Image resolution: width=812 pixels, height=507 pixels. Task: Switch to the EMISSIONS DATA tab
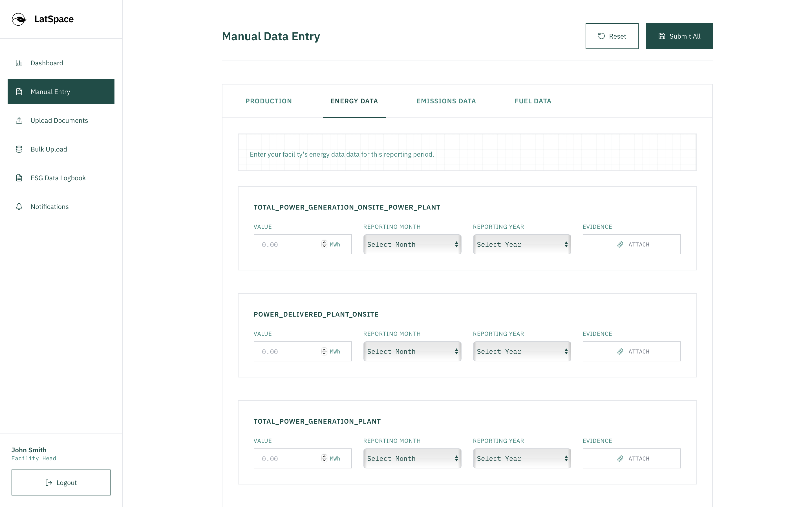446,101
